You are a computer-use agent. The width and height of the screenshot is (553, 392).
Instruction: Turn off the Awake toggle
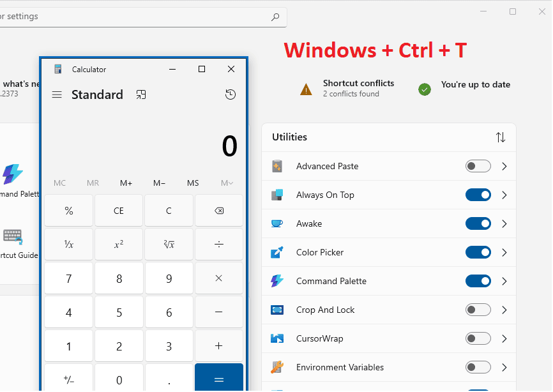point(478,223)
